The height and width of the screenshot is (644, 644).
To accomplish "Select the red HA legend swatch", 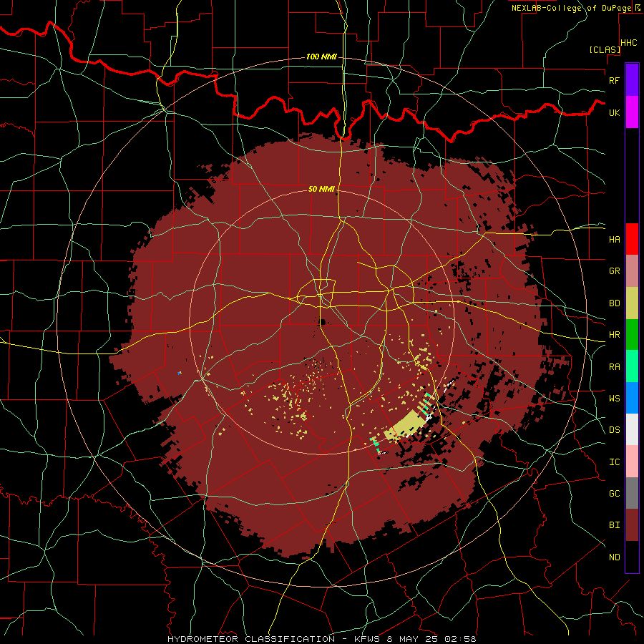I will click(632, 239).
